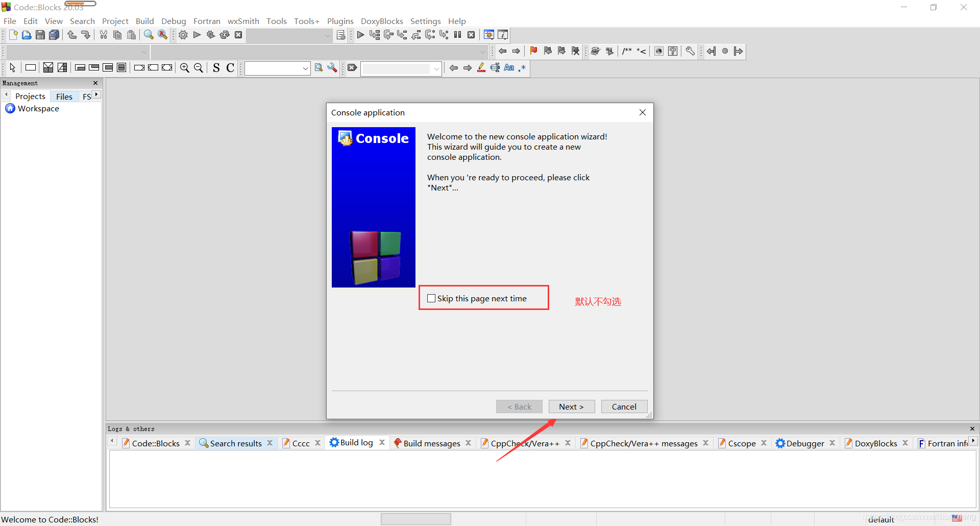Click the Comment C icon
The height and width of the screenshot is (526, 980).
[230, 67]
